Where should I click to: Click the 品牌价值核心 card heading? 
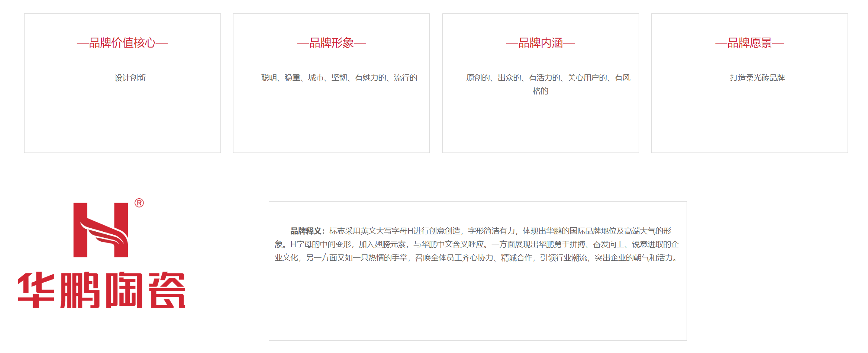122,43
